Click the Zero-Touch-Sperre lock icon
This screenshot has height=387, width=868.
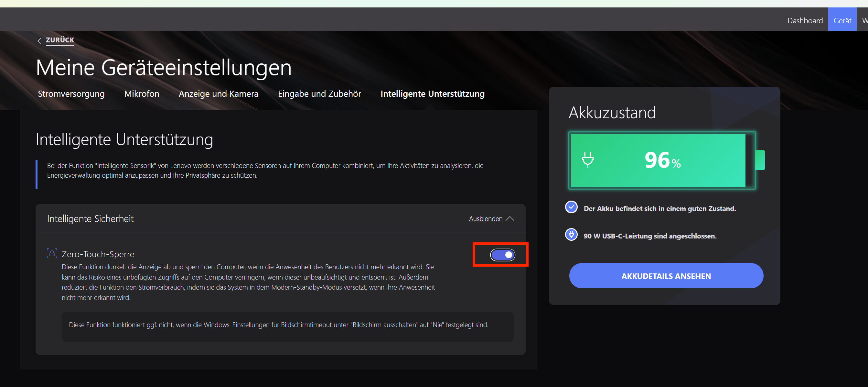[x=52, y=253]
